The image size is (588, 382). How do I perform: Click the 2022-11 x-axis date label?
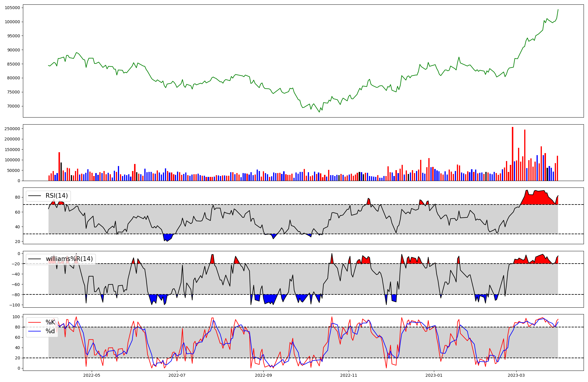(x=349, y=375)
